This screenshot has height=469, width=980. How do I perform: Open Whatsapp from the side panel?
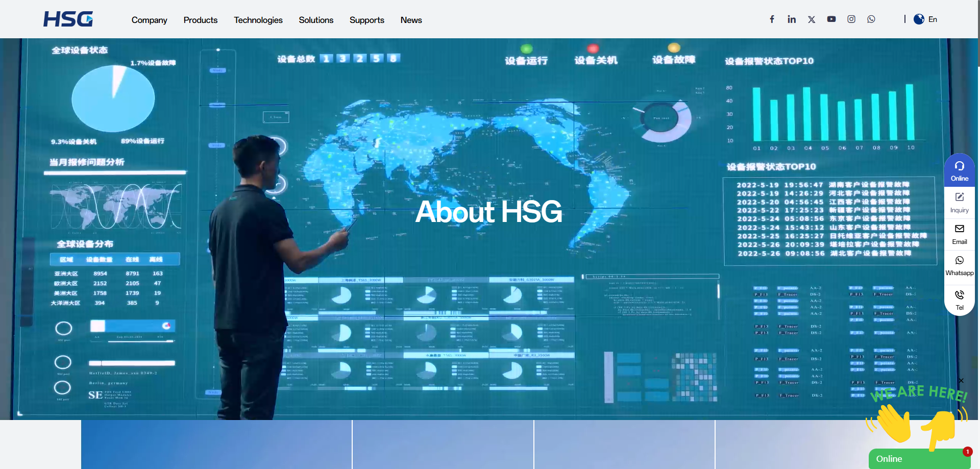click(x=960, y=266)
